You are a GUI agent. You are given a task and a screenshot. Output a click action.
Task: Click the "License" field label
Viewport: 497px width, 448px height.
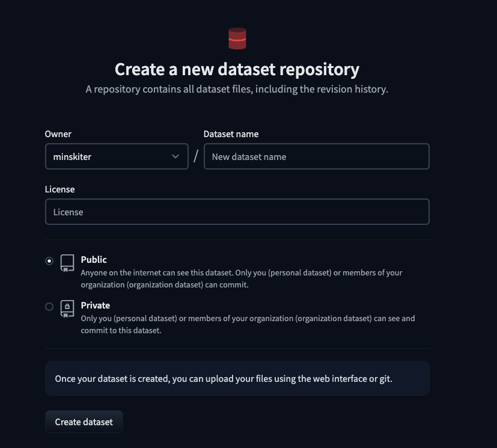click(x=60, y=189)
